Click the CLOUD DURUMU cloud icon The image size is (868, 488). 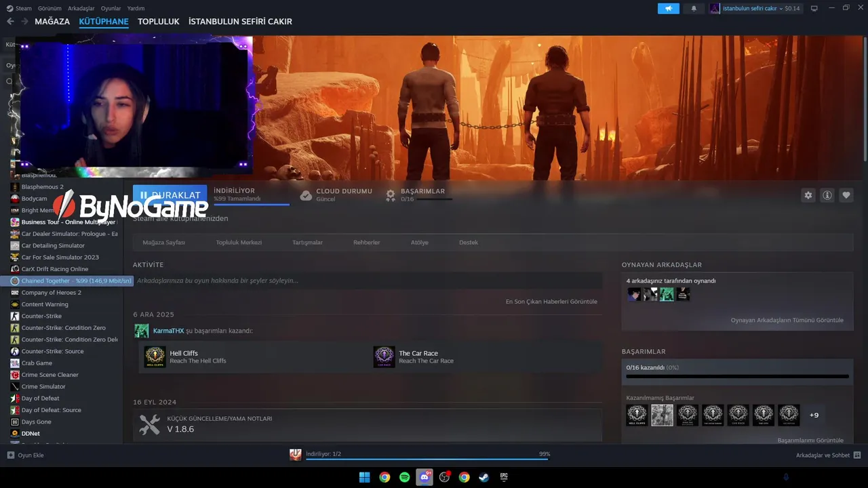click(x=306, y=195)
